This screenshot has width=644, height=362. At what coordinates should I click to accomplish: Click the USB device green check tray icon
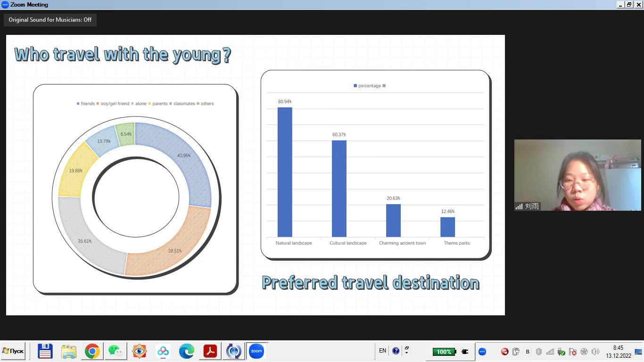tap(561, 352)
